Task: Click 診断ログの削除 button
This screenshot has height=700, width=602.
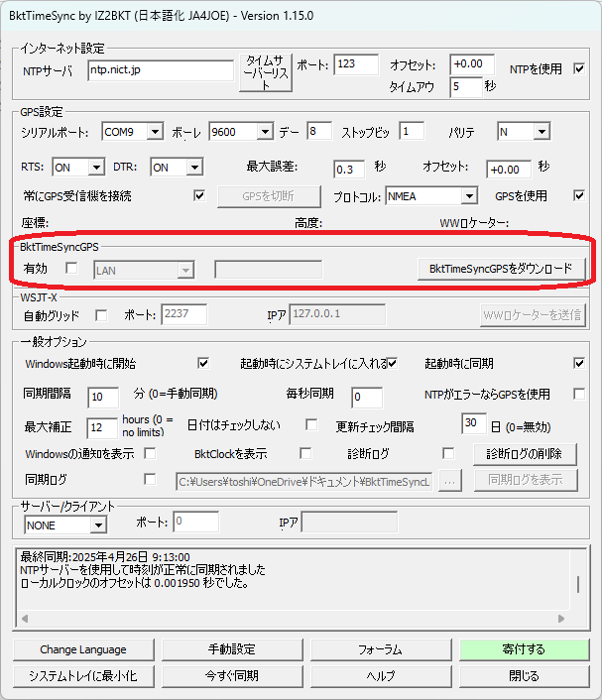Action: pos(525,454)
